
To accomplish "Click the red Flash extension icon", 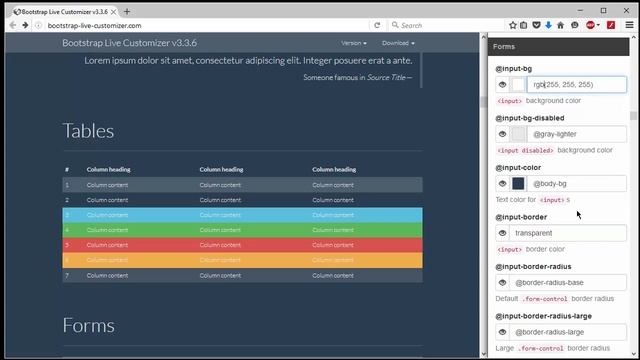I will [611, 25].
